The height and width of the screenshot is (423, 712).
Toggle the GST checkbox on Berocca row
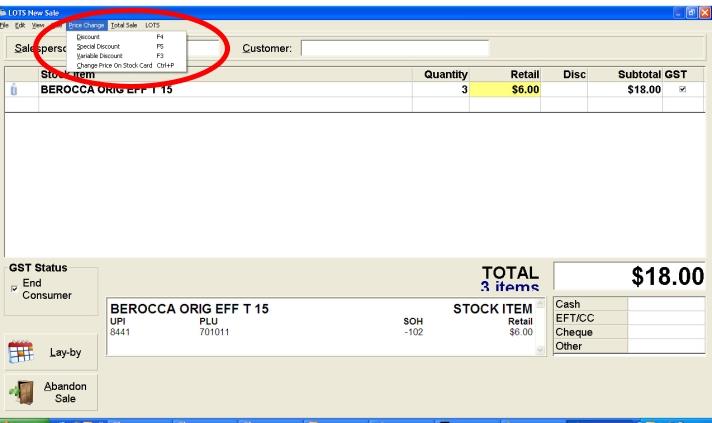tap(682, 89)
